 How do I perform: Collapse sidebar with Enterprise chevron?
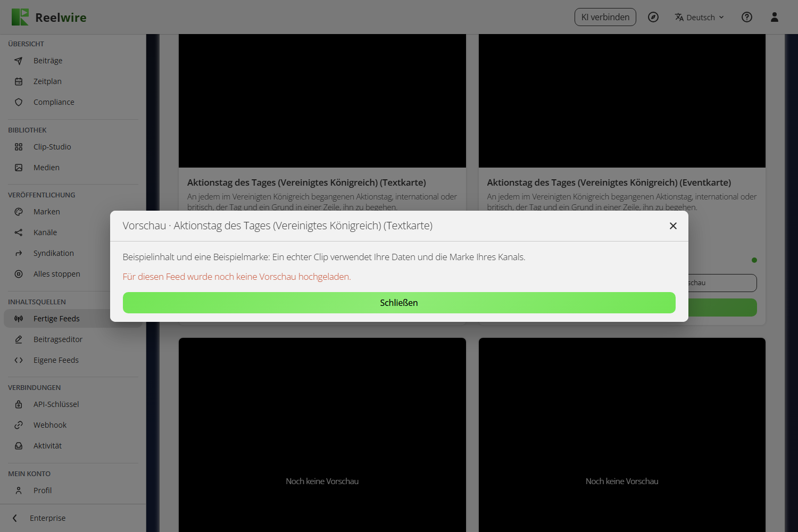point(15,518)
